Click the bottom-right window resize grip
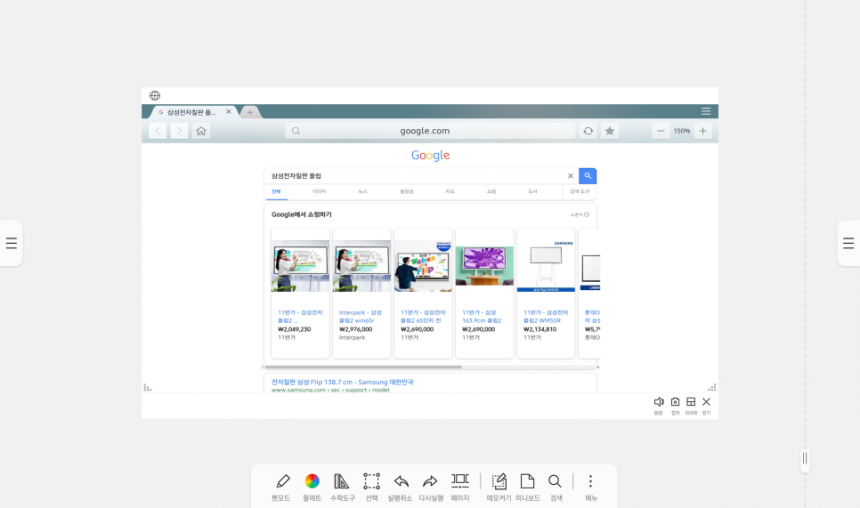The image size is (860, 508). (x=712, y=387)
